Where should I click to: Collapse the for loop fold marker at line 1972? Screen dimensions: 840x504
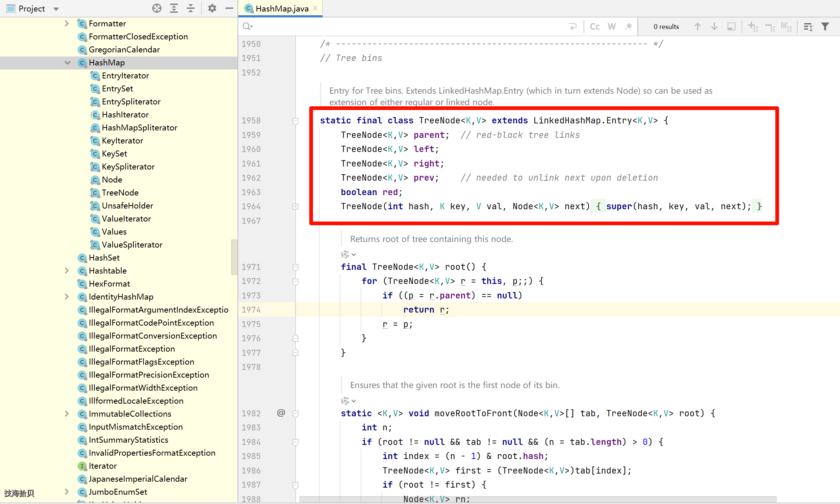(x=295, y=282)
